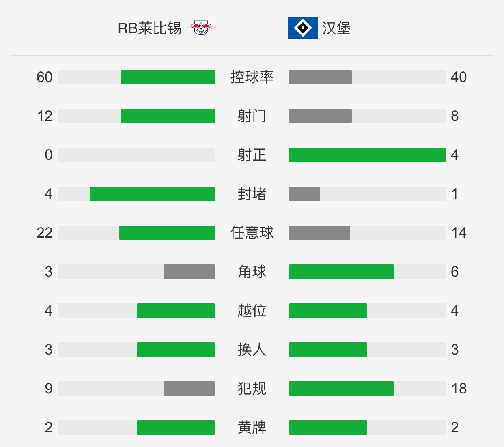Select the 控球率 possession stat label
The width and height of the screenshot is (504, 447).
pyautogui.click(x=252, y=77)
